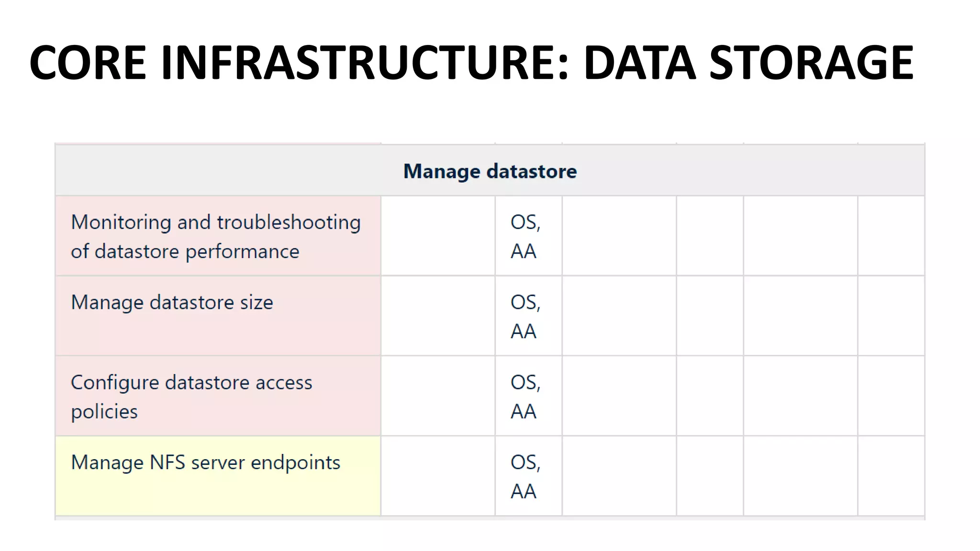Select the Manage NFS server endpoints cell

[x=205, y=463]
